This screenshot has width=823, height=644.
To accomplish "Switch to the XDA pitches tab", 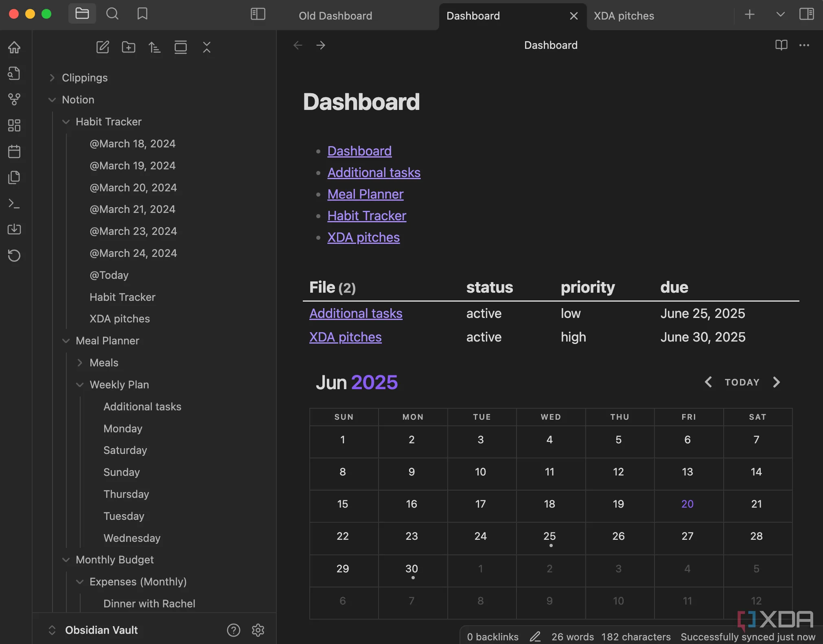I will [624, 16].
